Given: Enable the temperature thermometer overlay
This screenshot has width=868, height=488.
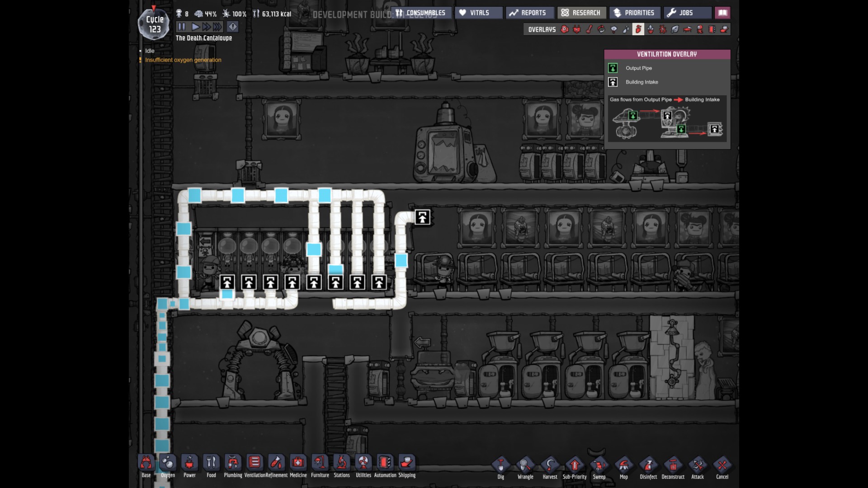Looking at the screenshot, I should tap(589, 29).
